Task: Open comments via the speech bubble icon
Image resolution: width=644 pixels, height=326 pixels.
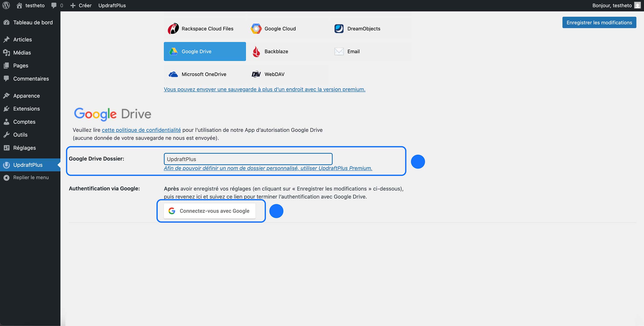Action: tap(54, 5)
